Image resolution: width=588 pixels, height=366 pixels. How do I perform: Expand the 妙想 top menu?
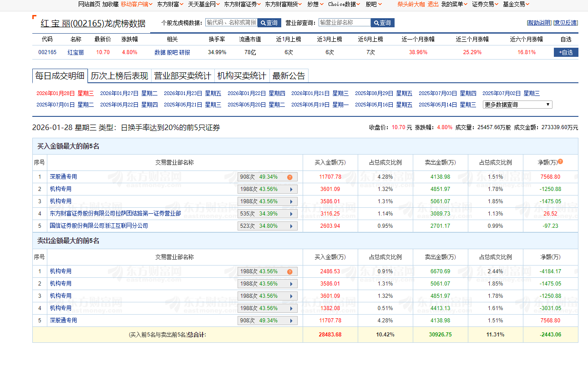[315, 4]
